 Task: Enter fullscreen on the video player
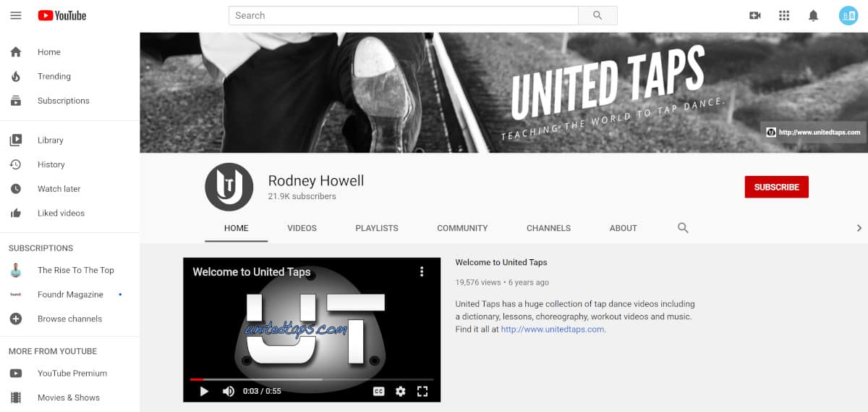[423, 391]
